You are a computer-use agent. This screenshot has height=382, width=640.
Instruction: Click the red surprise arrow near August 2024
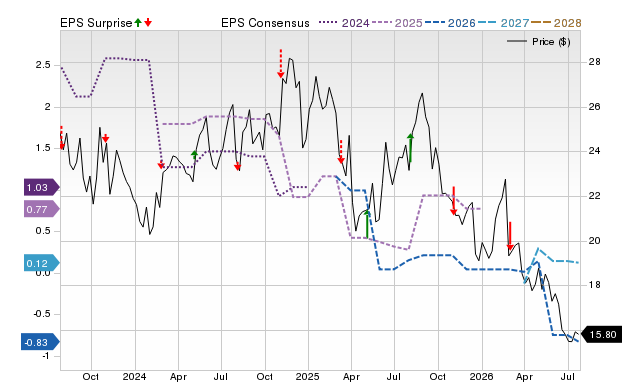(238, 166)
